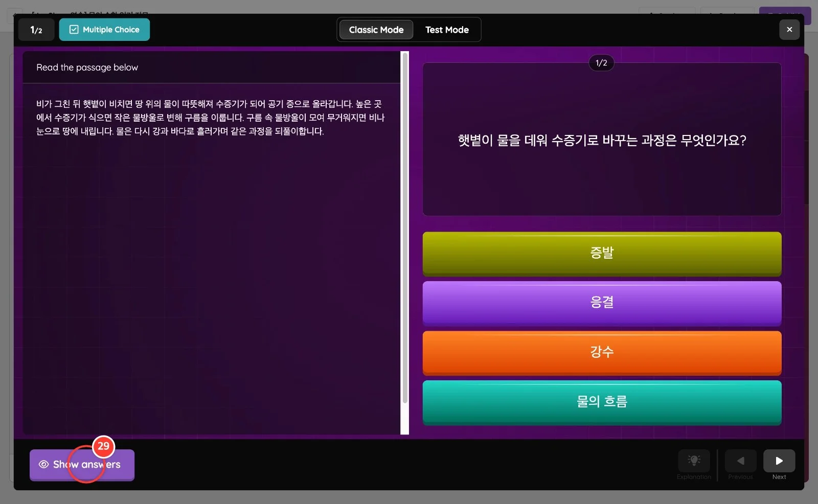The width and height of the screenshot is (818, 504).
Task: Close the quiz preview with X
Action: pyautogui.click(x=789, y=30)
